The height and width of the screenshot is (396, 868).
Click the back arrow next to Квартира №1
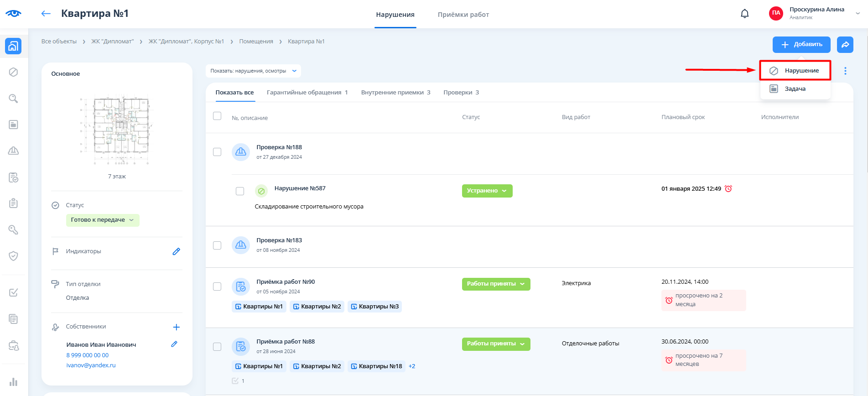pyautogui.click(x=46, y=14)
